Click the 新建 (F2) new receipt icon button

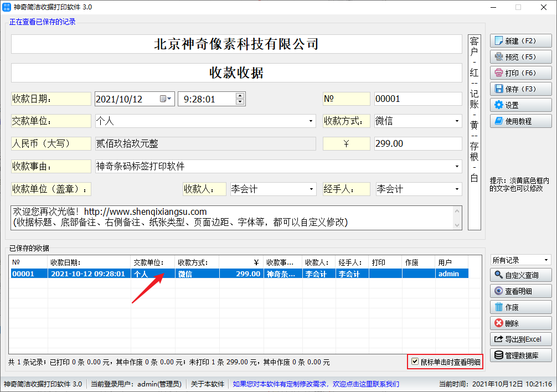[x=520, y=41]
